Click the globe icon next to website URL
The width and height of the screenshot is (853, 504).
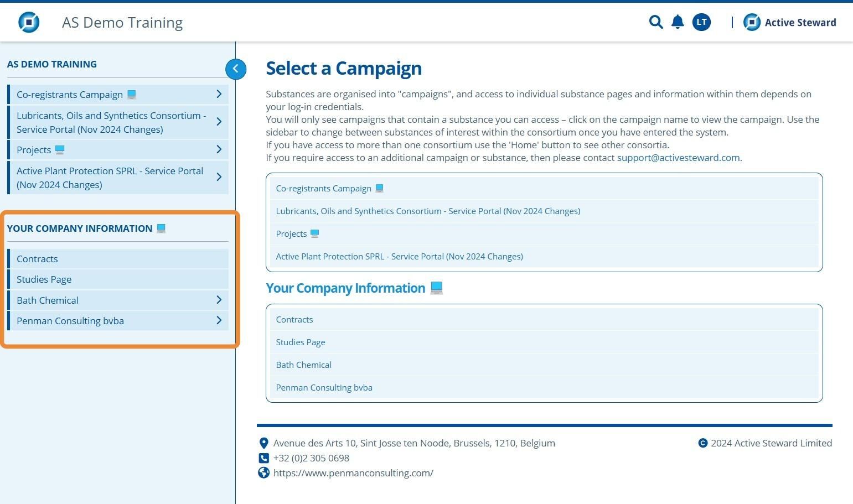(x=264, y=472)
